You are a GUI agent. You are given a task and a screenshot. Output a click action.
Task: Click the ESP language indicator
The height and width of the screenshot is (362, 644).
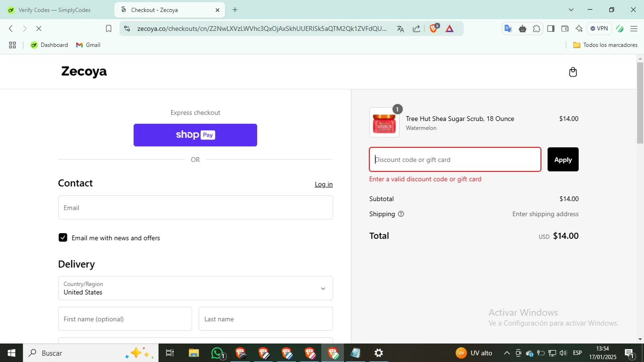(x=577, y=353)
